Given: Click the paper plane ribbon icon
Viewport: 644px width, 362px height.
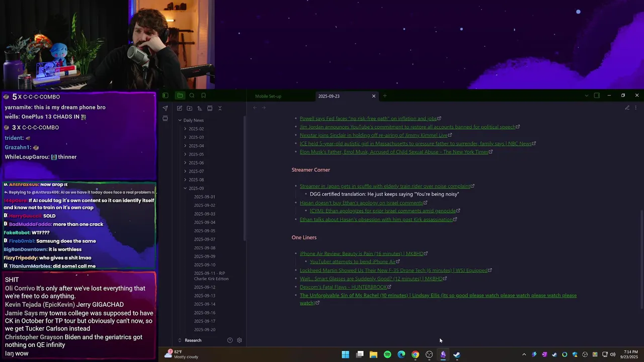Looking at the screenshot, I should click(x=165, y=108).
